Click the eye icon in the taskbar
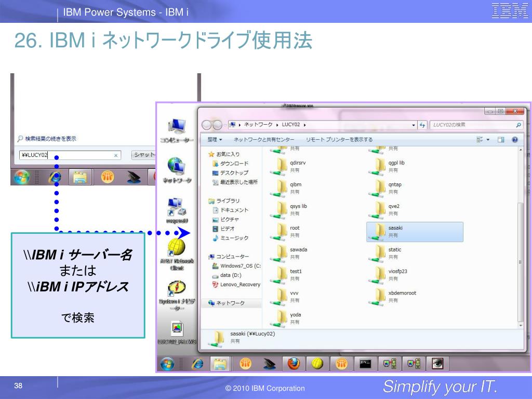The image size is (532, 399). click(x=437, y=364)
